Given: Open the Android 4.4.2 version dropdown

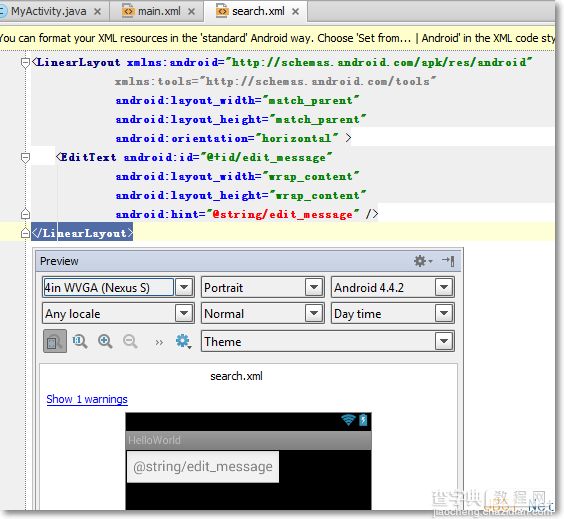Looking at the screenshot, I should point(392,287).
